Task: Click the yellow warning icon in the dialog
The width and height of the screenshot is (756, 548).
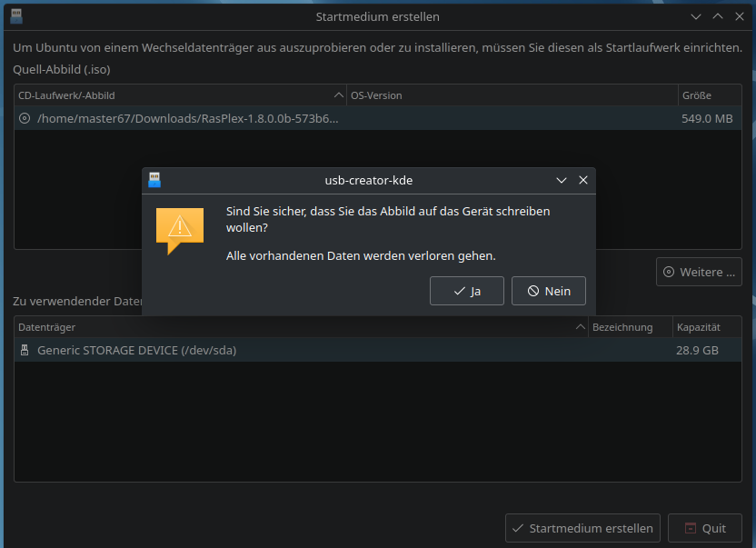Action: (179, 228)
